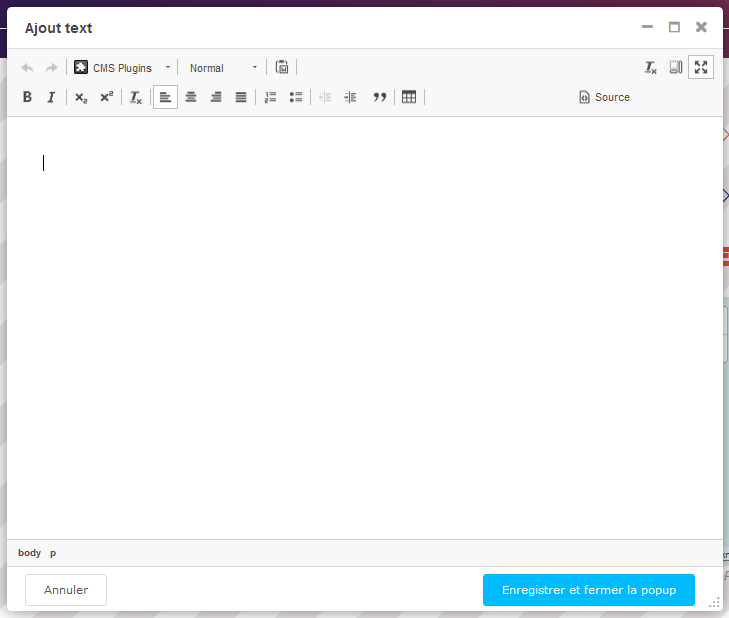Switch to Source view
The height and width of the screenshot is (618, 729).
click(x=604, y=97)
